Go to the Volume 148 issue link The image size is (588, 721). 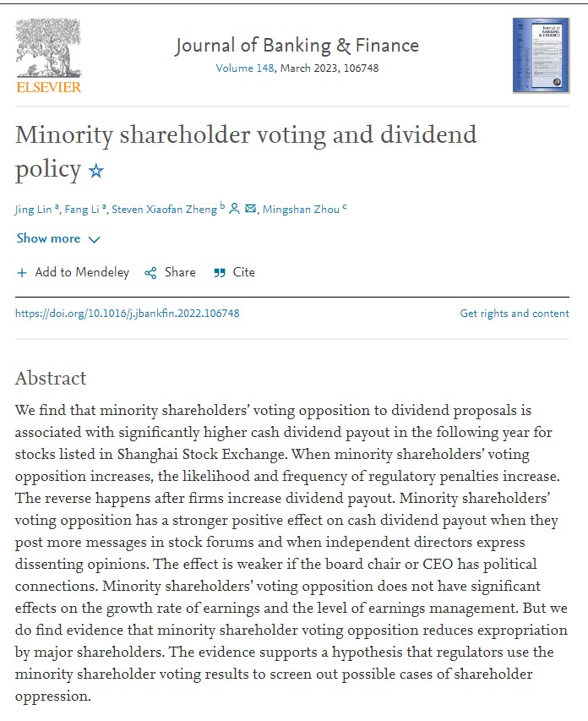tap(245, 68)
